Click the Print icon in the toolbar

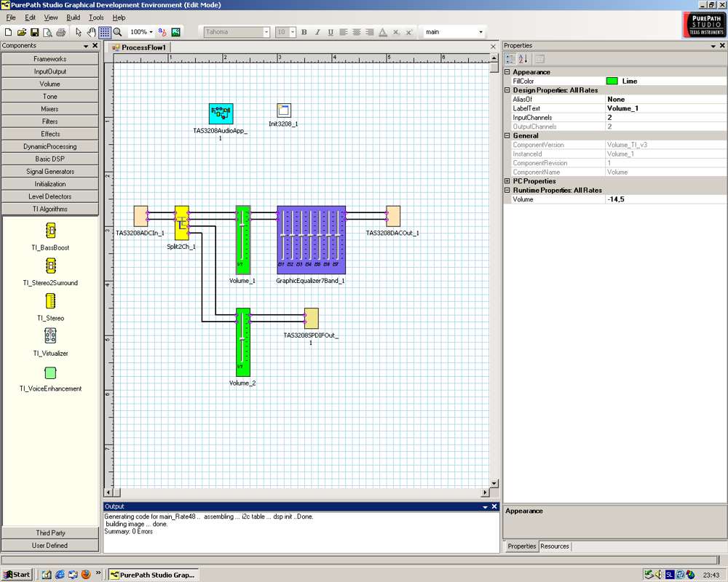pyautogui.click(x=60, y=32)
